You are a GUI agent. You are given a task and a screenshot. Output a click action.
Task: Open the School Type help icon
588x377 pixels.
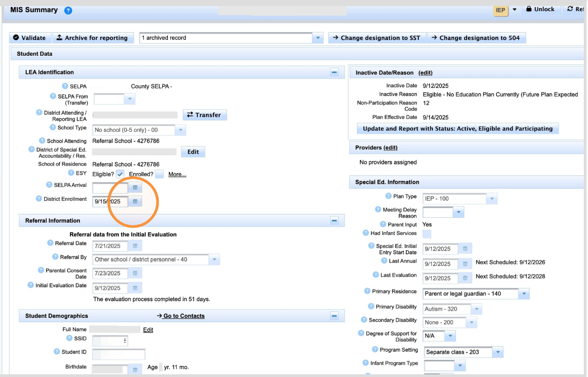tap(53, 128)
